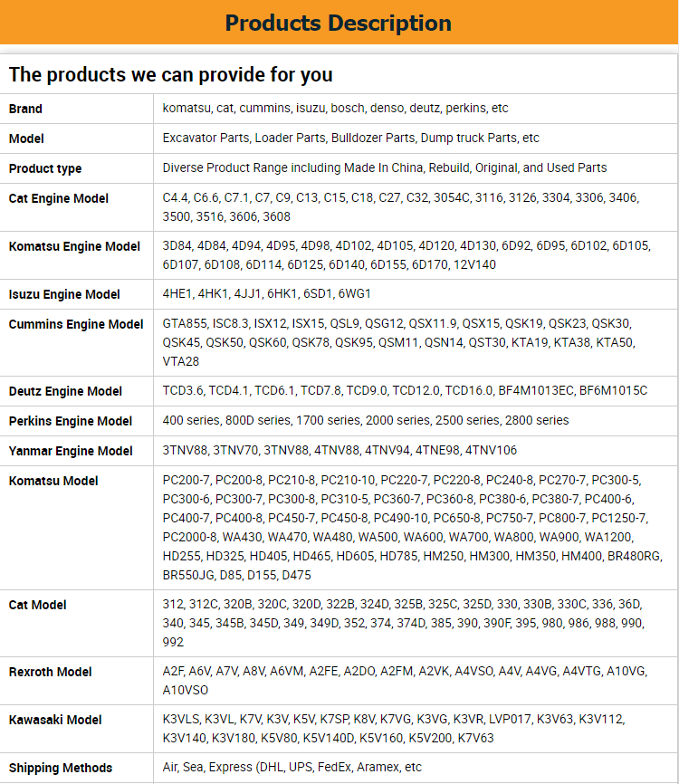Click the Isuzu Engine Model label
The image size is (679, 784).
click(x=64, y=294)
